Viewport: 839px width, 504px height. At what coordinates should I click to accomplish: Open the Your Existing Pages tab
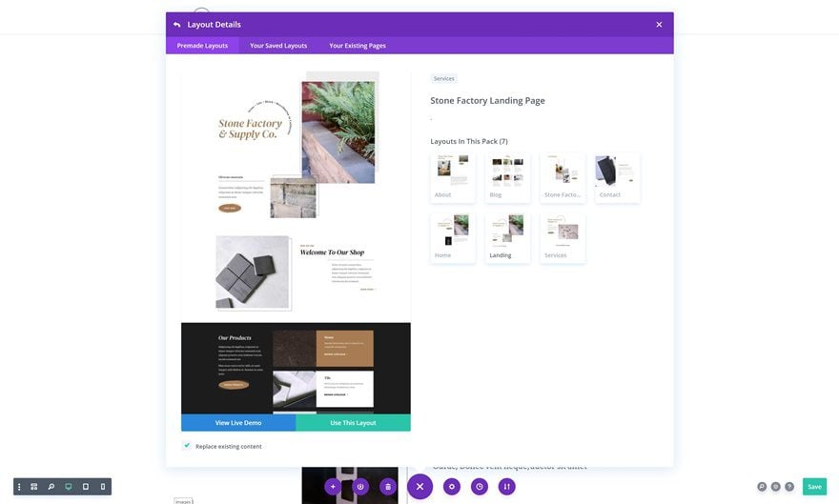(358, 46)
